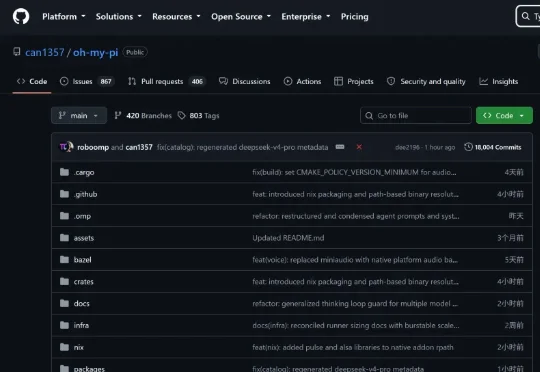
Task: Click the folder icon for docs
Action: (64, 303)
